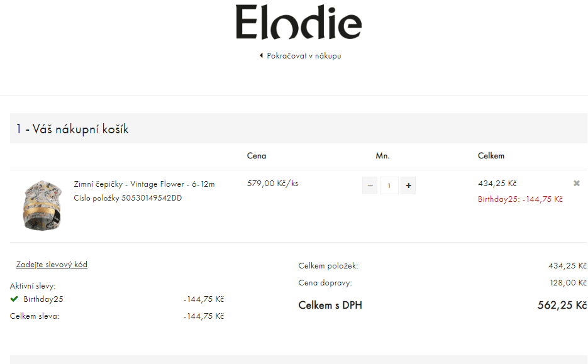The width and height of the screenshot is (588, 364).
Task: Focus the quantity input field
Action: point(389,185)
